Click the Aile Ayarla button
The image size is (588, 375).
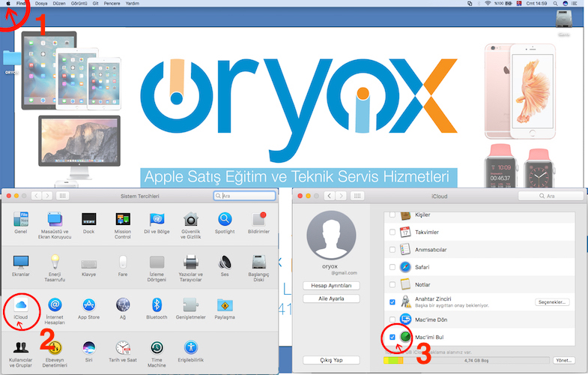point(331,298)
